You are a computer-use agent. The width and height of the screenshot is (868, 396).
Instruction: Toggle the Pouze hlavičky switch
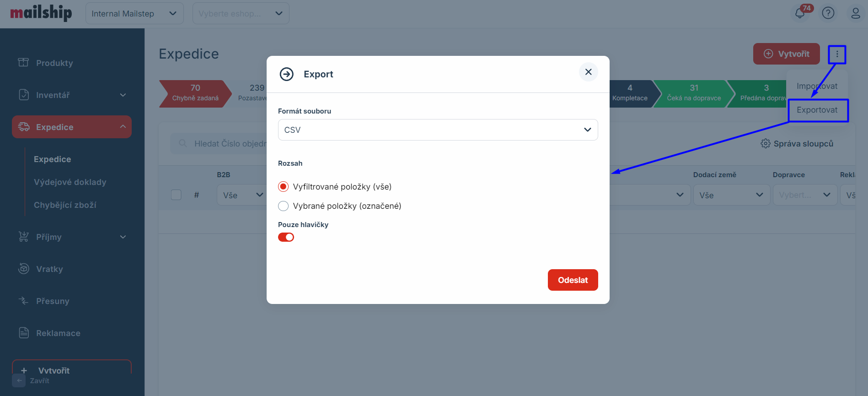pyautogui.click(x=286, y=237)
